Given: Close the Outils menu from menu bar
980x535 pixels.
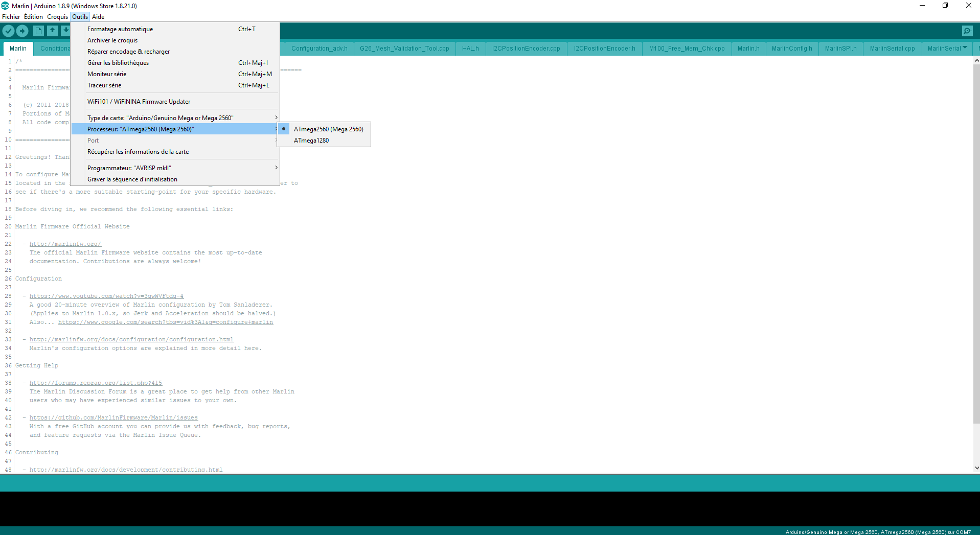Looking at the screenshot, I should point(80,17).
